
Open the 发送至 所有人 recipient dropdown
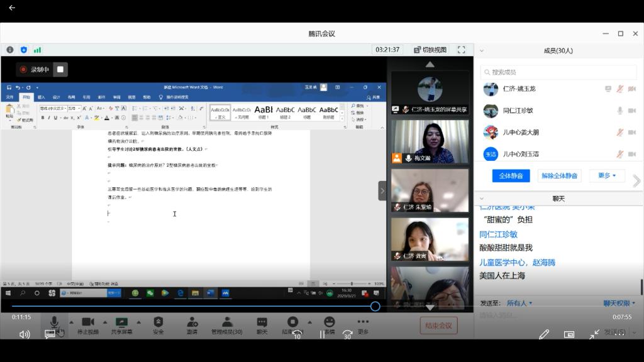pyautogui.click(x=519, y=303)
